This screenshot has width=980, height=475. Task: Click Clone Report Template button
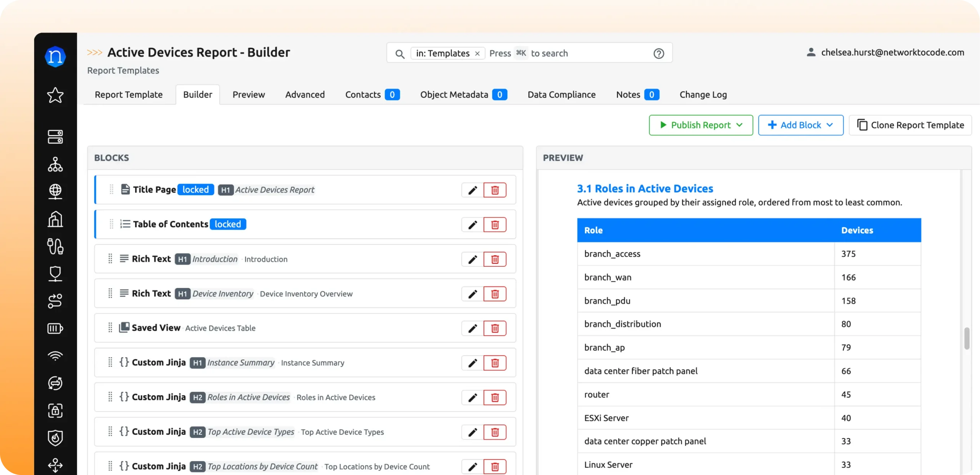(x=910, y=125)
